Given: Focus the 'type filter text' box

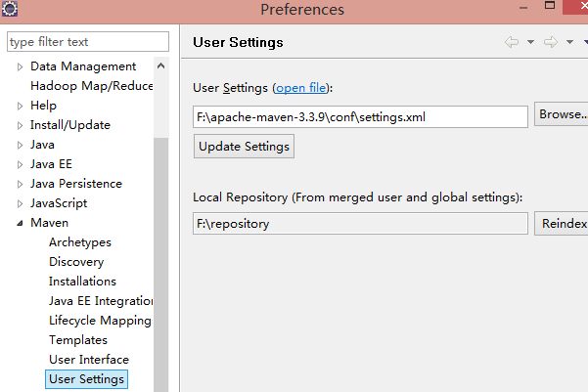Looking at the screenshot, I should tap(87, 42).
